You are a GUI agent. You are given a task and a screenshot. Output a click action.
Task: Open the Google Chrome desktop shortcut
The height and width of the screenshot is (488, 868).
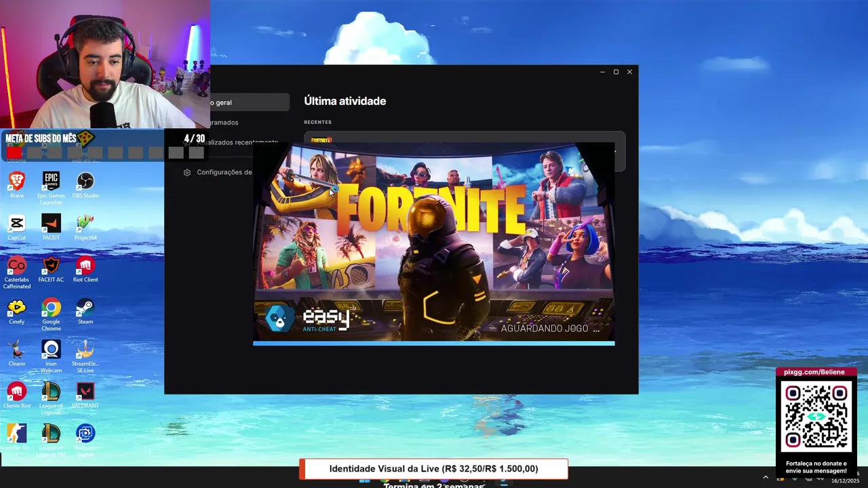pos(51,314)
